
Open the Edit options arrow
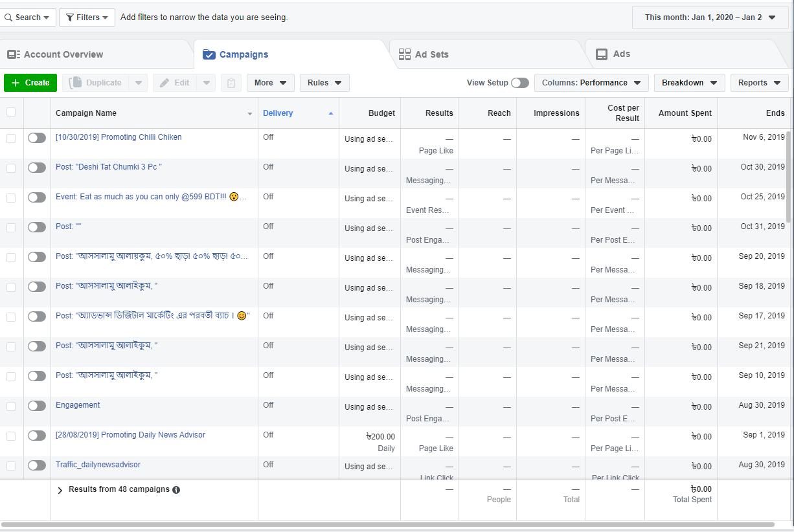tap(206, 83)
